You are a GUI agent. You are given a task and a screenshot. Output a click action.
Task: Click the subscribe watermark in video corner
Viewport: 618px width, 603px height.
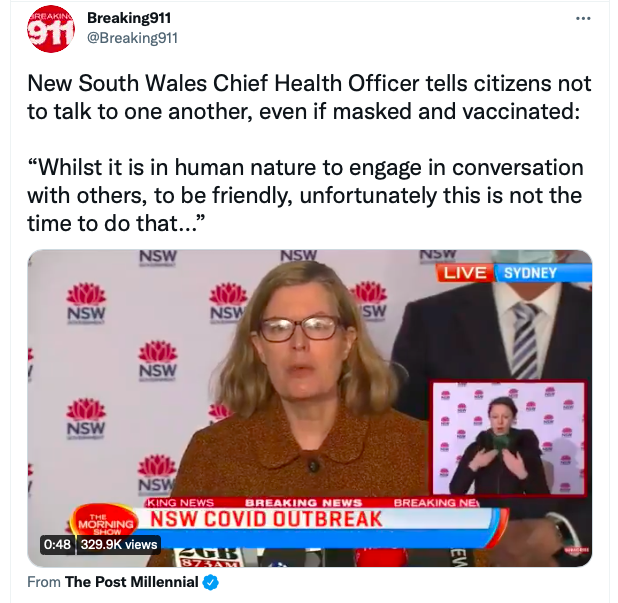coord(575,549)
